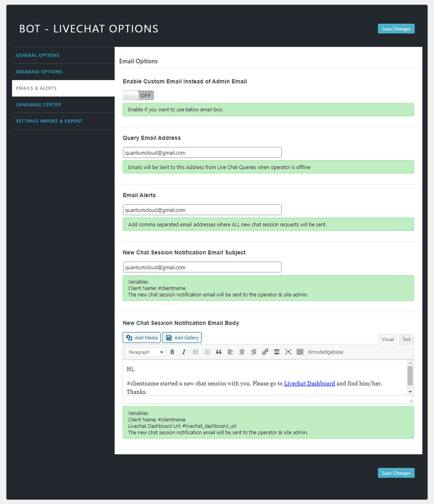Enter distraction-free fullscreen mode in editor
This screenshot has width=434, height=504.
[x=288, y=352]
